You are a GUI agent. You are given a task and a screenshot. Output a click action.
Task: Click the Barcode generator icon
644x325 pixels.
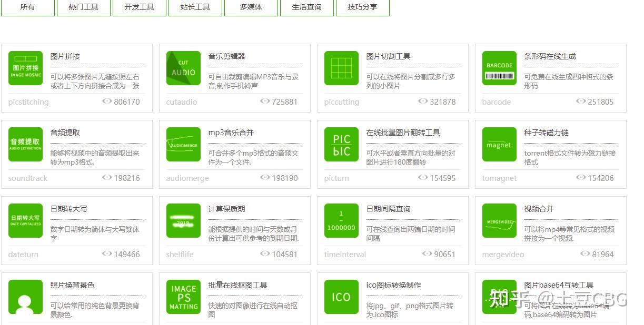click(499, 68)
